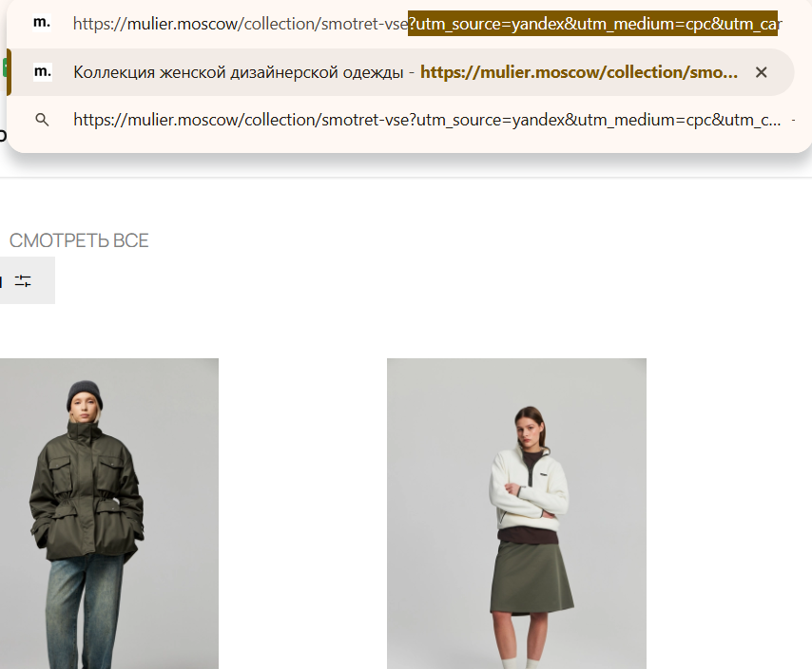The width and height of the screenshot is (812, 669).
Task: Open the khaki jacket product photo
Action: pos(109,513)
